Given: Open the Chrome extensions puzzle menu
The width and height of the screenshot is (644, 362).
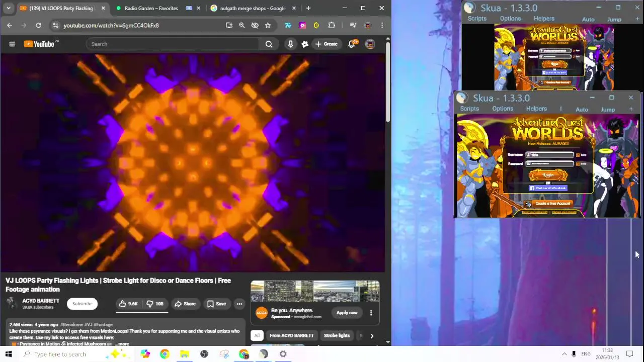Looking at the screenshot, I should coord(332,25).
